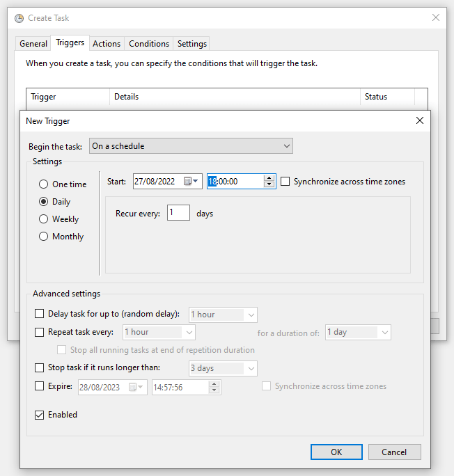Close the Create Task window

coord(436,17)
